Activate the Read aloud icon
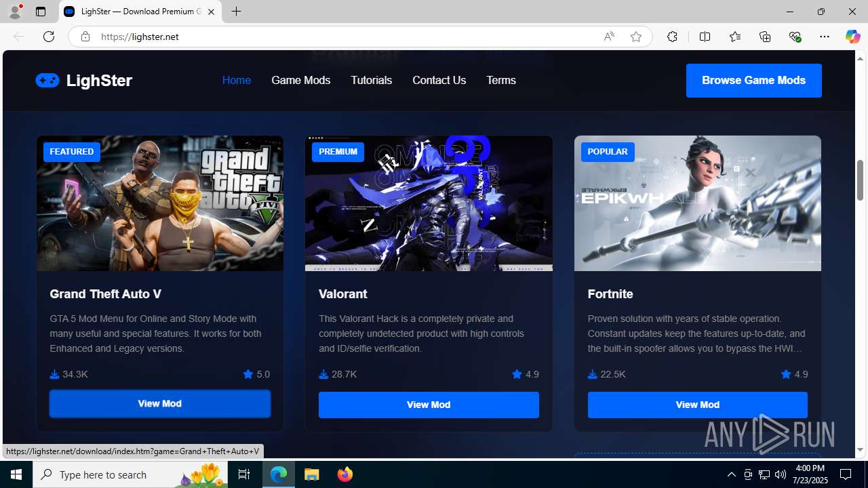 [x=609, y=37]
